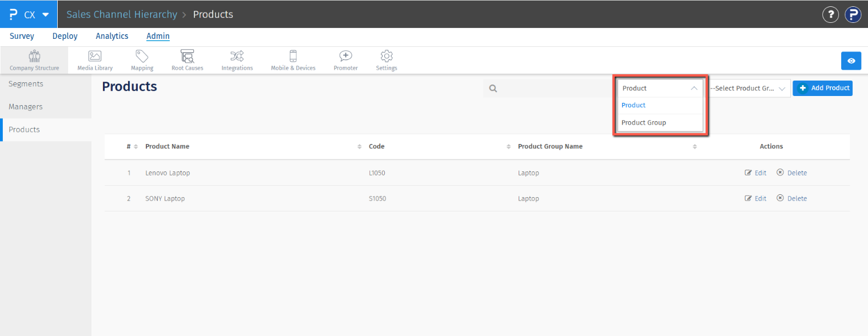Open Mobile & Devices icon

click(293, 56)
